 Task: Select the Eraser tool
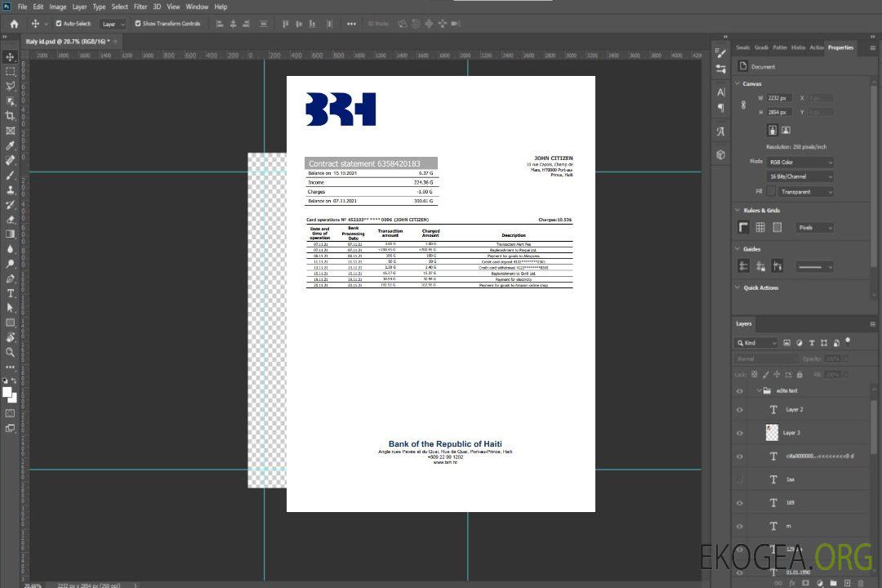[x=10, y=220]
